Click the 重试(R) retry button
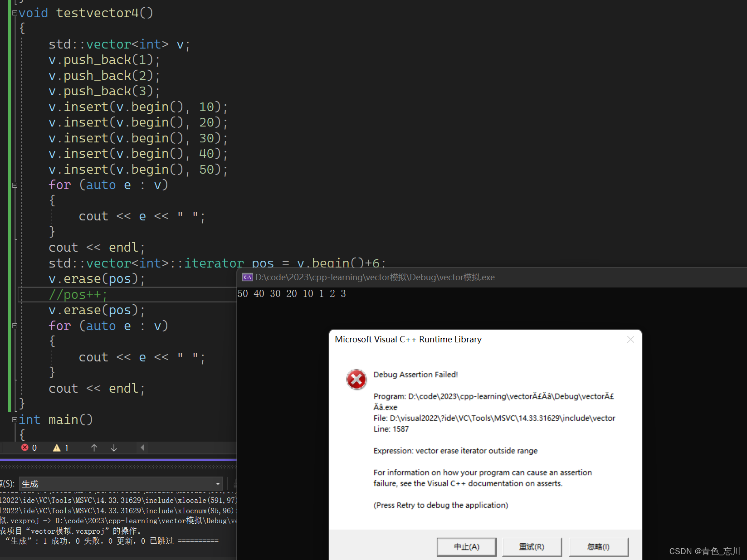Viewport: 747px width, 560px height. coord(532,547)
